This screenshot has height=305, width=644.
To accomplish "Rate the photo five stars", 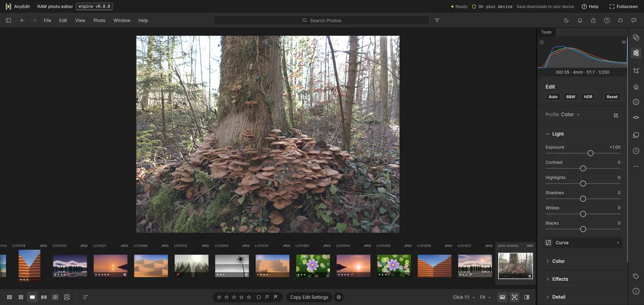I will (249, 297).
